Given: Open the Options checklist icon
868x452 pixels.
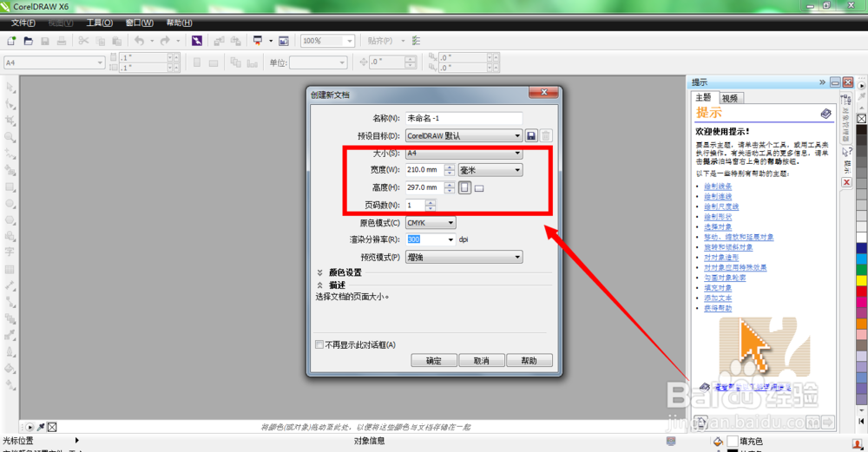Looking at the screenshot, I should [x=417, y=41].
